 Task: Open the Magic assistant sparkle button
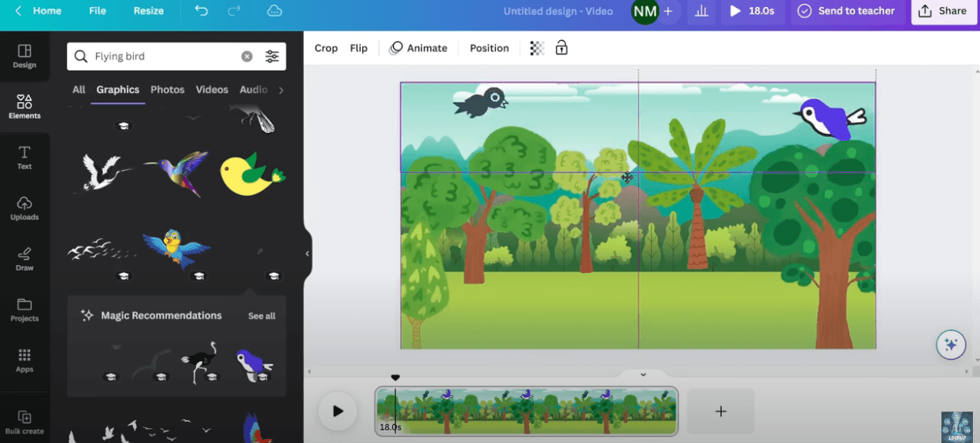(x=951, y=345)
